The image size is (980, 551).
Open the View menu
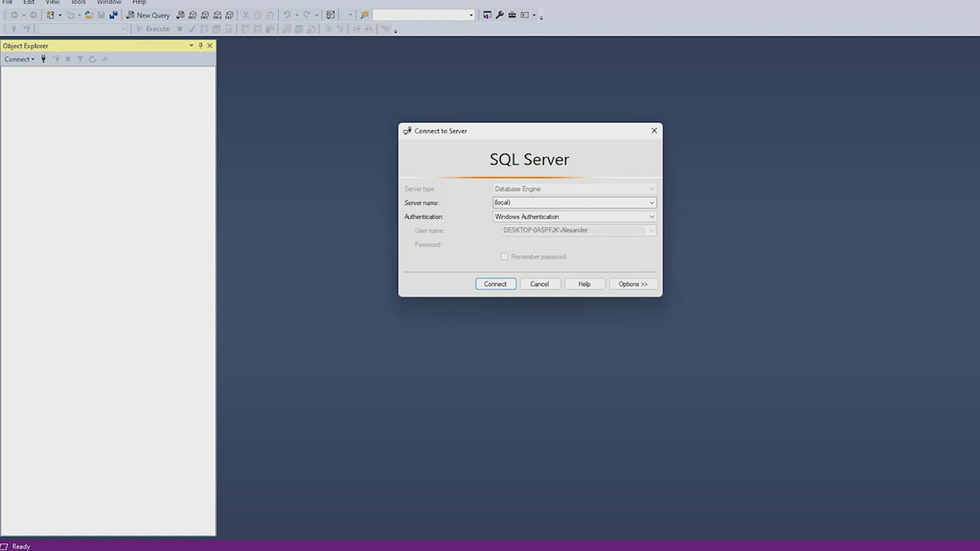point(53,2)
